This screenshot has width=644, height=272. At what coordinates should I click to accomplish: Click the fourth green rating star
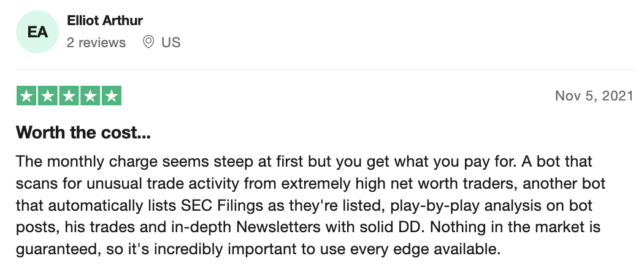click(90, 96)
